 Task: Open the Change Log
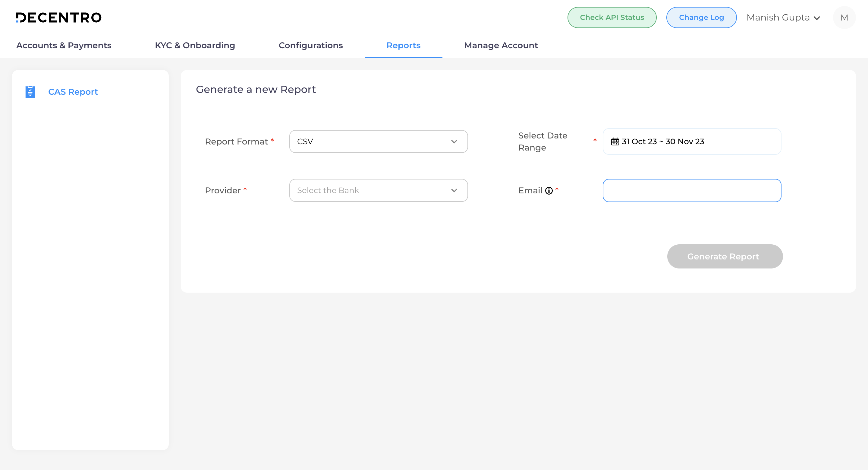[x=701, y=17]
